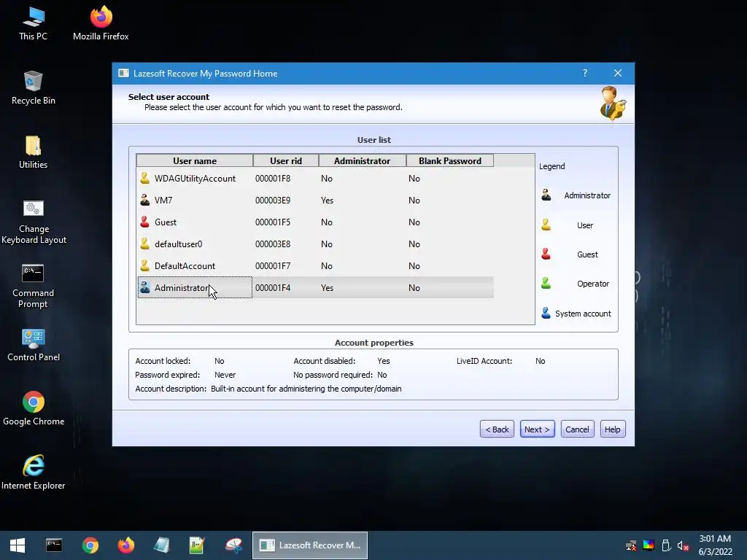Select the DefaultAccount user icon
Screen dimensions: 747x560
[145, 265]
